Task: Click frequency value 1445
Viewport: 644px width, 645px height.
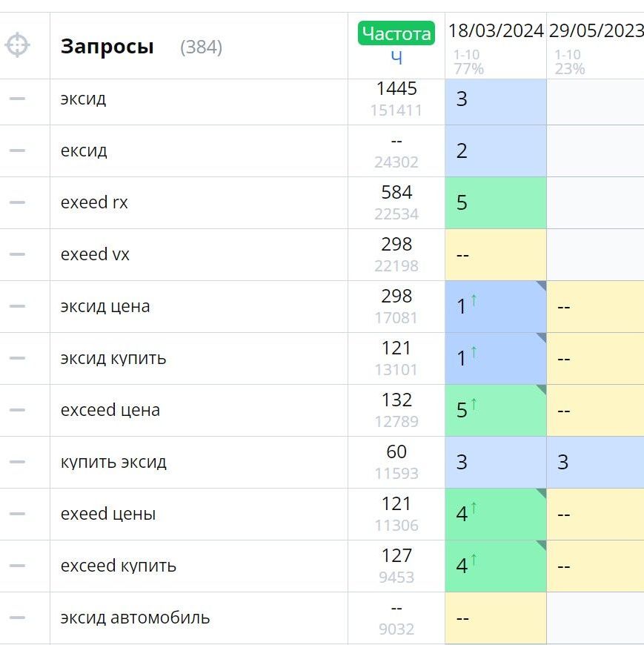Action: 396,88
